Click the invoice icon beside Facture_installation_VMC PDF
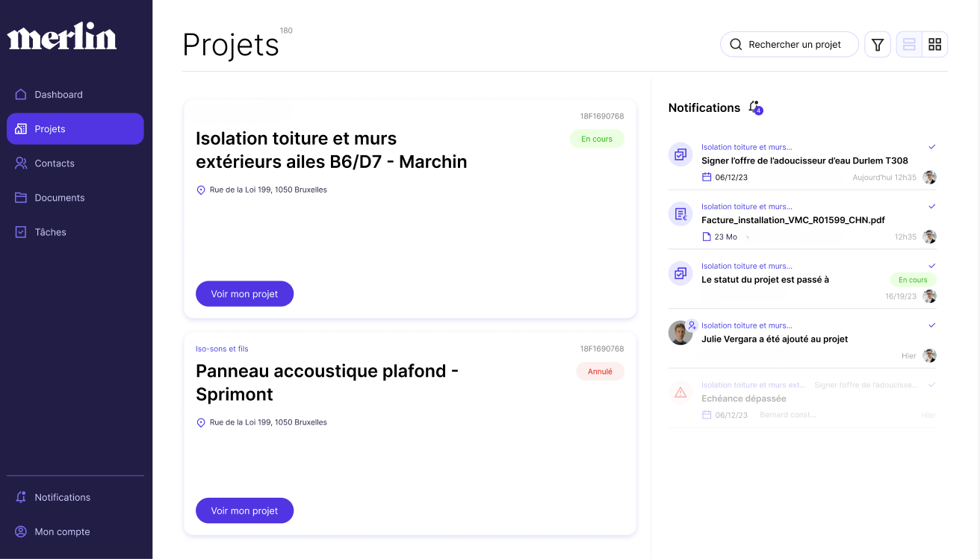The height and width of the screenshot is (559, 980). (680, 214)
